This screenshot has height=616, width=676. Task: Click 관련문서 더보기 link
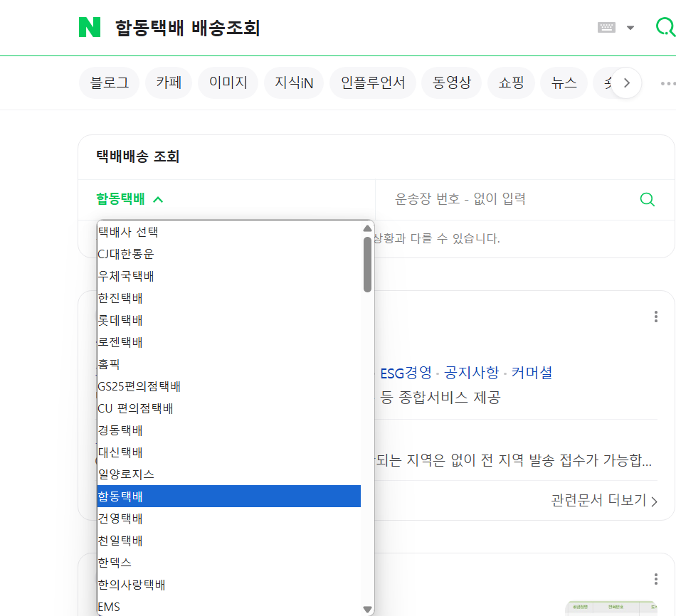[x=604, y=501]
